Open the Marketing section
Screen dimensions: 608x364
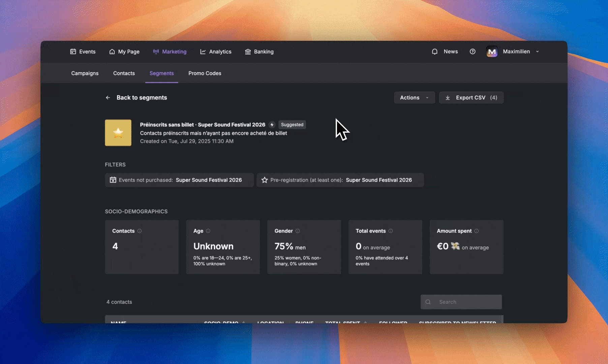point(170,52)
